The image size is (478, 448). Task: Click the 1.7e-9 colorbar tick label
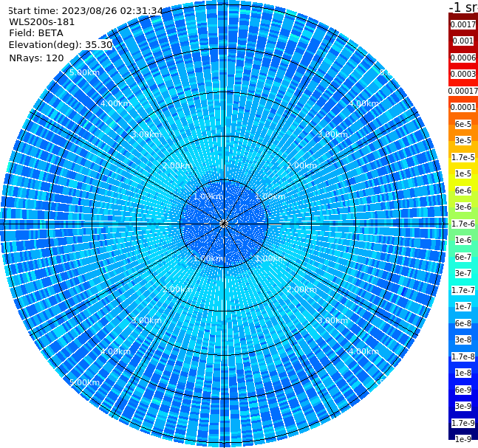[463, 423]
